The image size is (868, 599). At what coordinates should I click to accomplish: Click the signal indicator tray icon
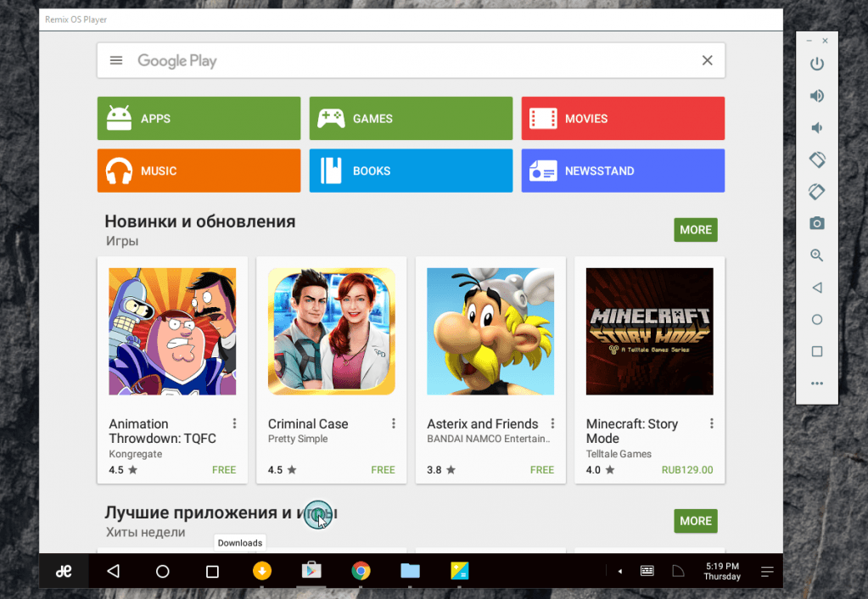click(x=678, y=571)
